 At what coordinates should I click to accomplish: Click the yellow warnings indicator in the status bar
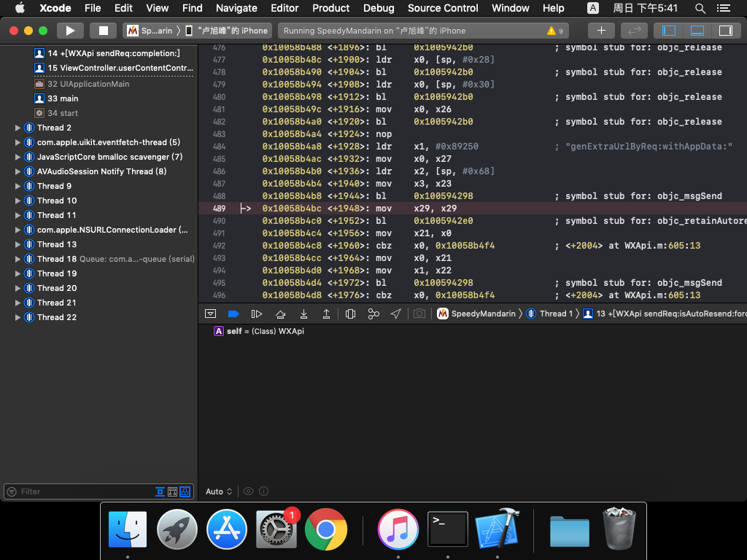[555, 31]
